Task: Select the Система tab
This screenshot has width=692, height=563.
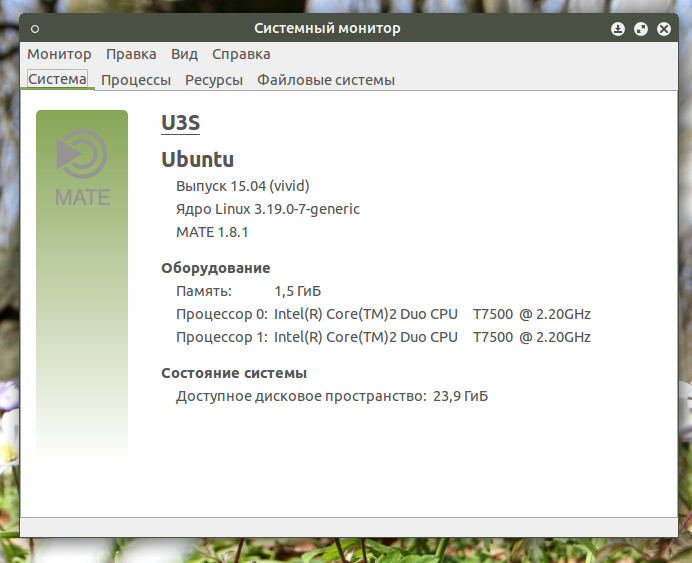Action: 57,79
